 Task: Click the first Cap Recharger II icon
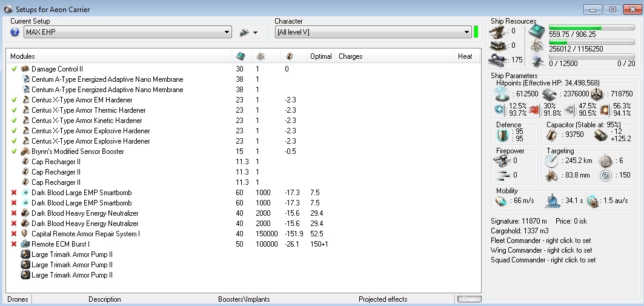click(x=25, y=161)
